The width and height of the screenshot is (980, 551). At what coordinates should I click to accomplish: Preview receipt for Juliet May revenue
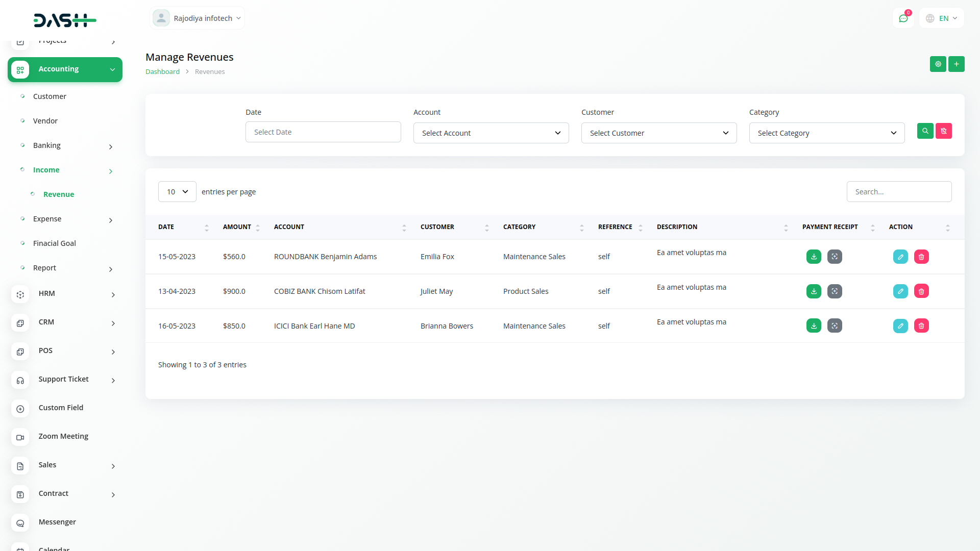pyautogui.click(x=835, y=291)
